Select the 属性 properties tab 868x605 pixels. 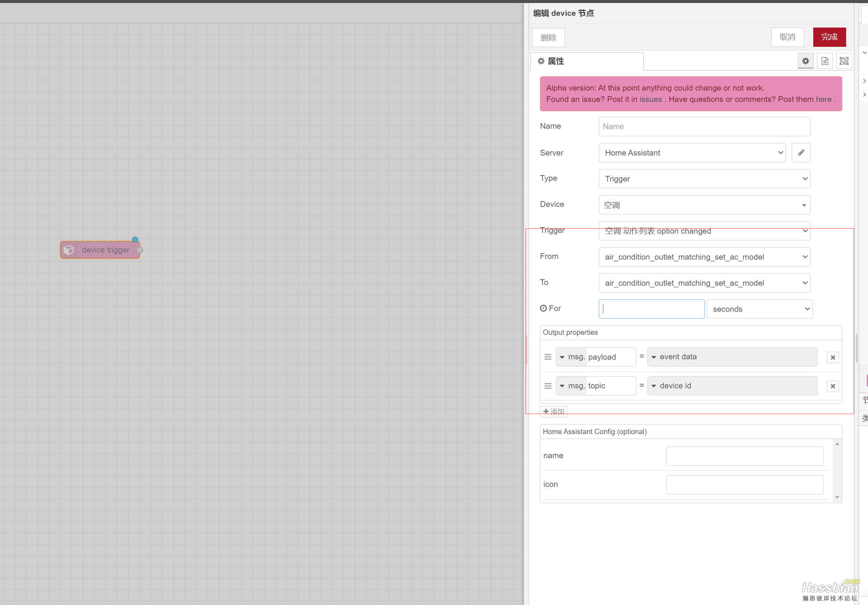587,61
